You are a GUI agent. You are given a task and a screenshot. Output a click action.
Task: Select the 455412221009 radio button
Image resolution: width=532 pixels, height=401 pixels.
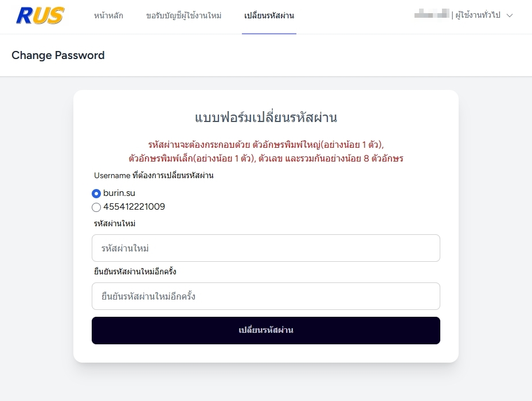(96, 207)
